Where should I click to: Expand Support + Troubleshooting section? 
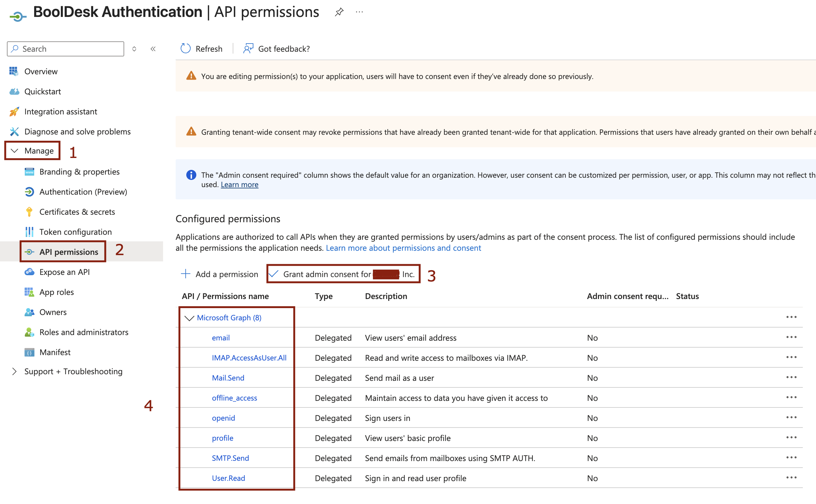pyautogui.click(x=14, y=371)
